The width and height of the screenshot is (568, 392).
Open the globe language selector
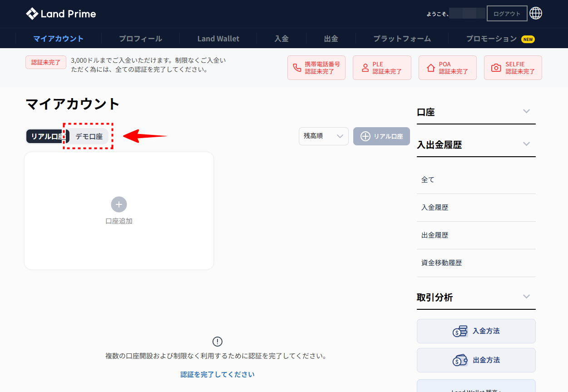(x=536, y=14)
